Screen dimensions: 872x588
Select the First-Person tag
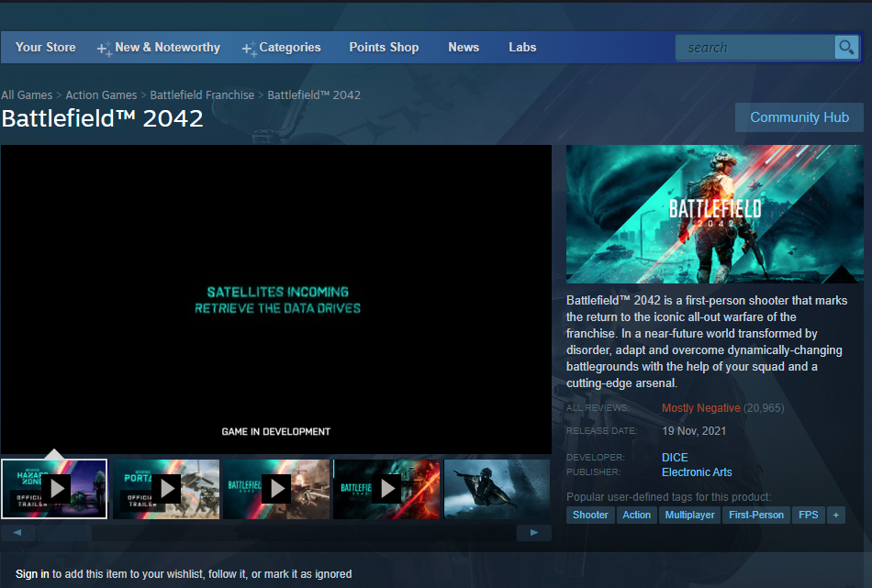click(x=756, y=516)
